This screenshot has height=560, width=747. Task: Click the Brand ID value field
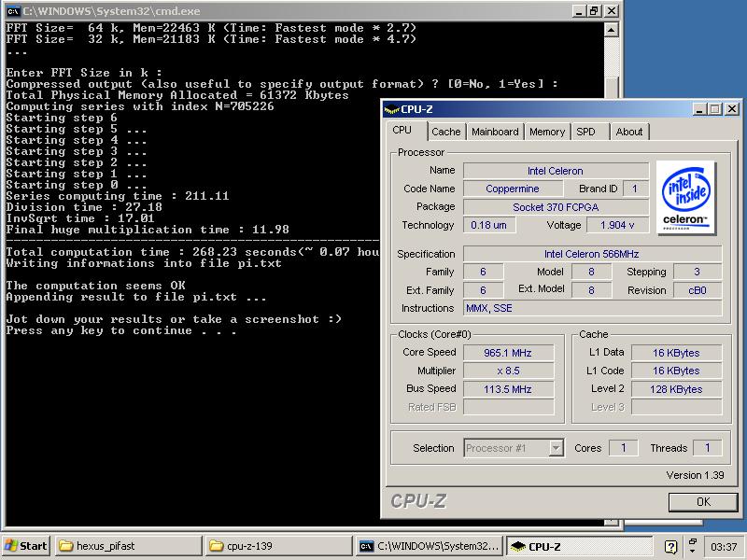point(635,189)
